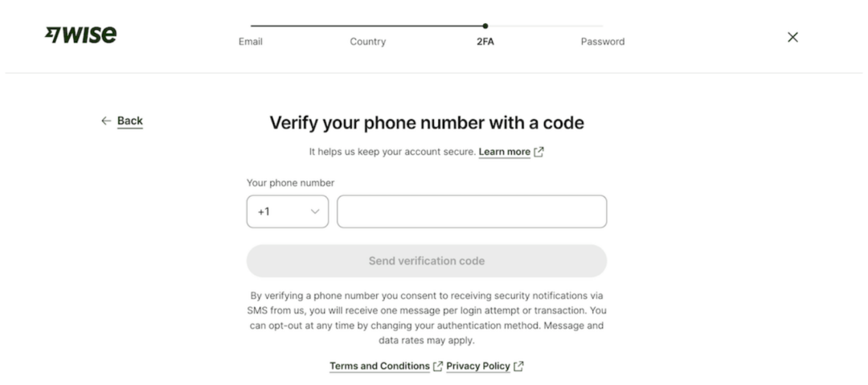The width and height of the screenshot is (868, 385).
Task: Select the Password step label
Action: [x=602, y=42]
